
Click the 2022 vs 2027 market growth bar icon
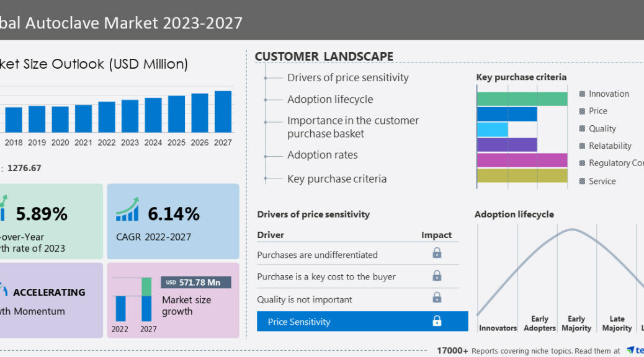(x=133, y=299)
